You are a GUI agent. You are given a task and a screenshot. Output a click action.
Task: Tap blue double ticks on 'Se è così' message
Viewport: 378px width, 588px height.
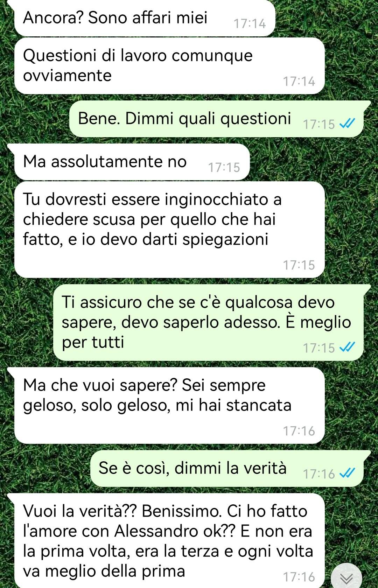(x=348, y=473)
